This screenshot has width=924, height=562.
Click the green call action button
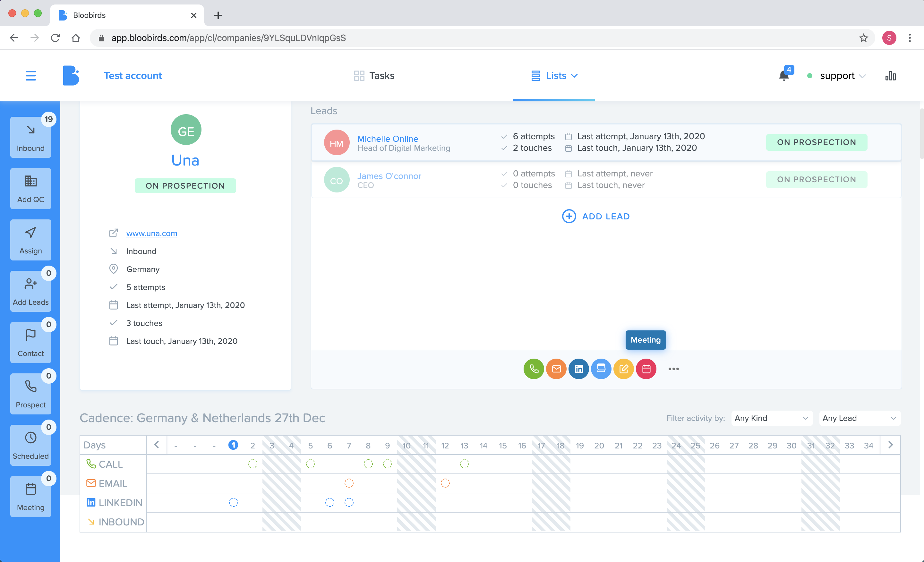click(x=534, y=369)
